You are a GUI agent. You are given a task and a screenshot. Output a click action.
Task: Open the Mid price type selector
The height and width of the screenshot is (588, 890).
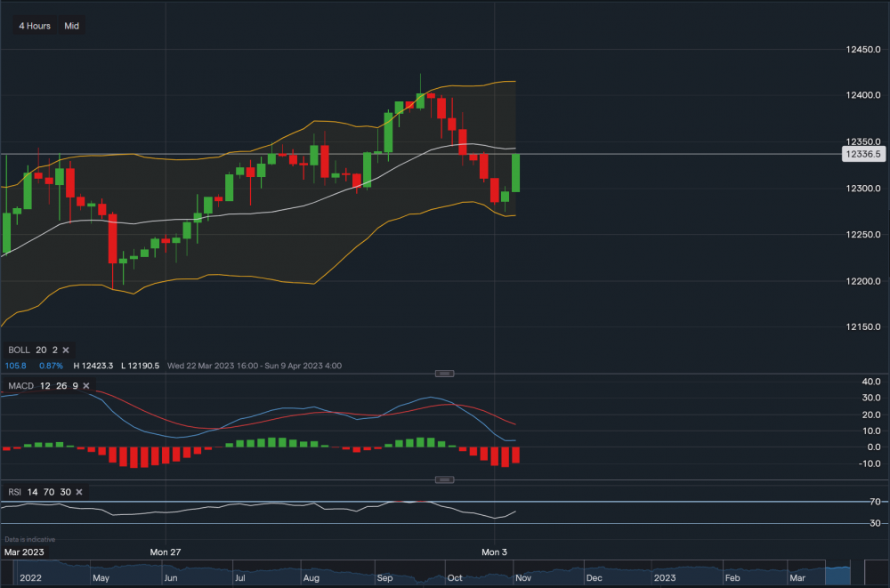71,26
